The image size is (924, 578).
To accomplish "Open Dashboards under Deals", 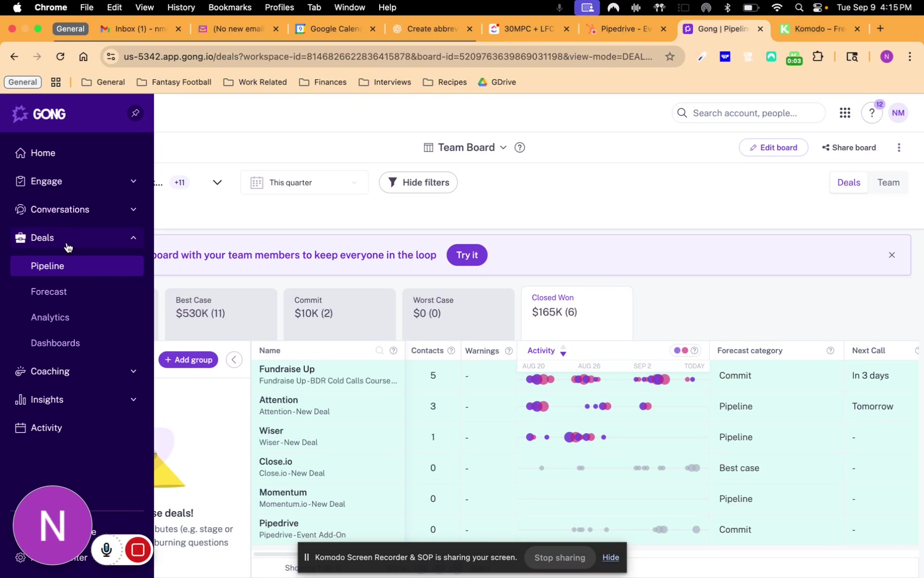I will (55, 343).
